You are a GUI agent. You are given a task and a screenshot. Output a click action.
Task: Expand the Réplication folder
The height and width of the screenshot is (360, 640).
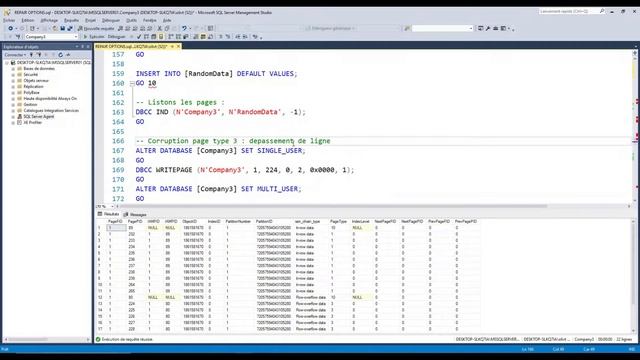13,87
